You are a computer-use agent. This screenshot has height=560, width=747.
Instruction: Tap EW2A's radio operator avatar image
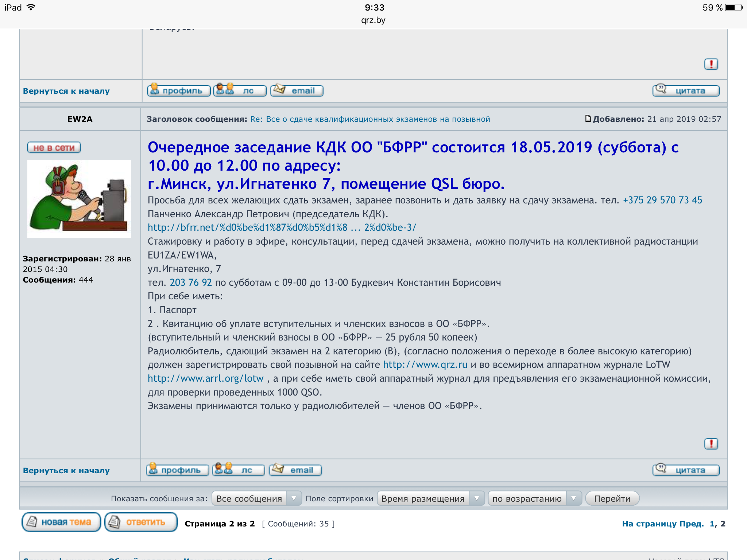click(x=79, y=198)
